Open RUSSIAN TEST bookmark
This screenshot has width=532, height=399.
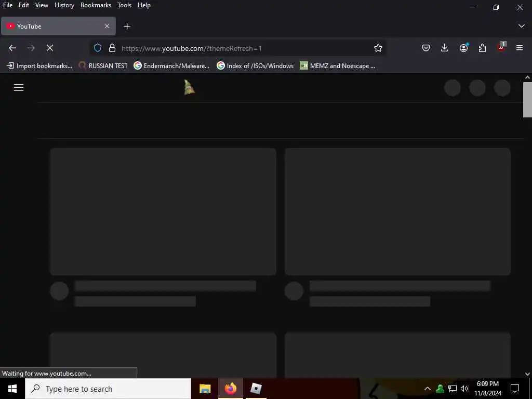tap(103, 66)
